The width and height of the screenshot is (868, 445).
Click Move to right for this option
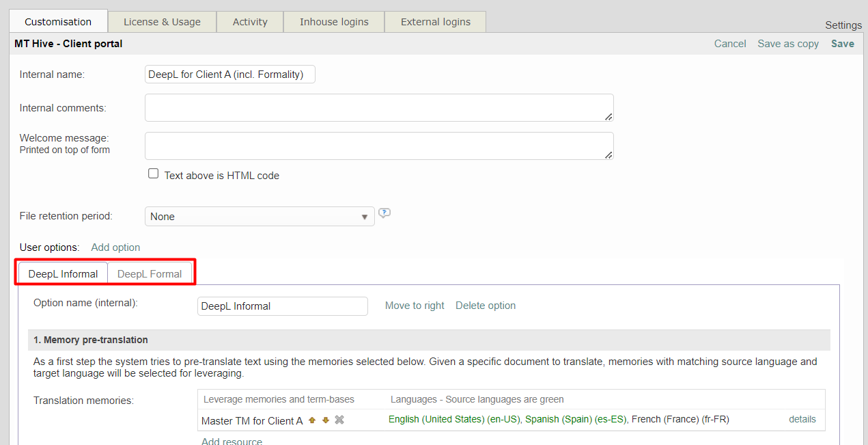pos(415,306)
